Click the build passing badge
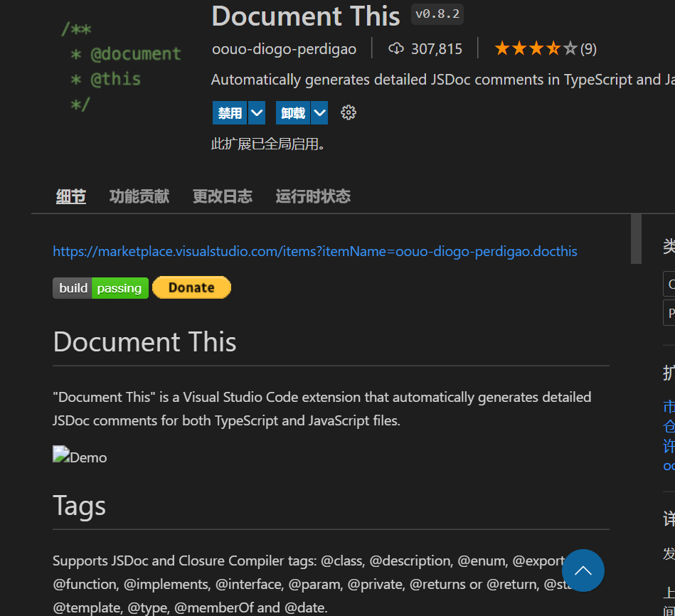The width and height of the screenshot is (675, 616). tap(101, 288)
